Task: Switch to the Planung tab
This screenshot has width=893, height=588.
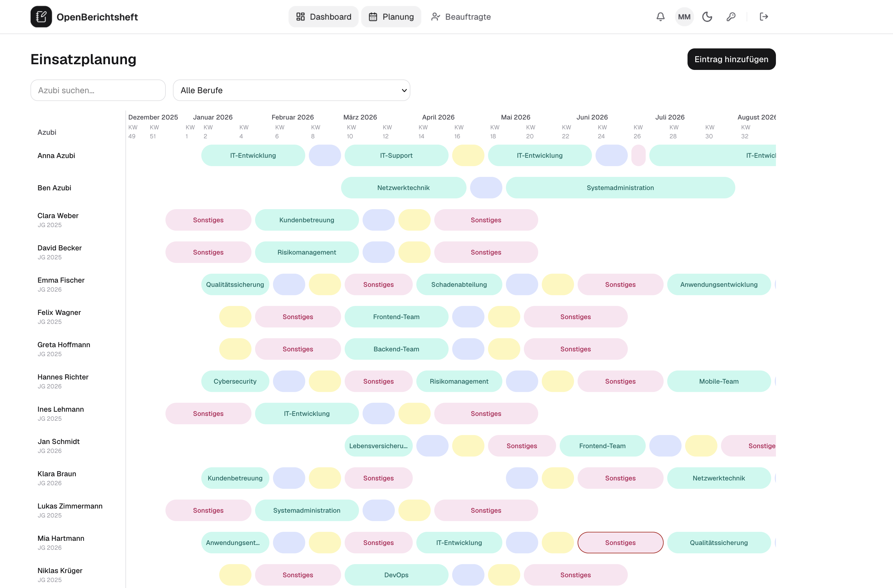Action: point(391,17)
